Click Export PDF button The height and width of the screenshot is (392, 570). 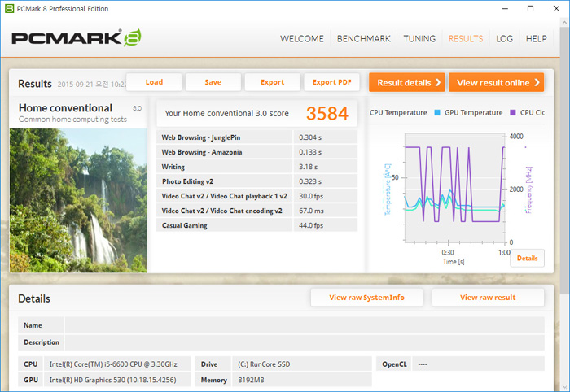[332, 82]
